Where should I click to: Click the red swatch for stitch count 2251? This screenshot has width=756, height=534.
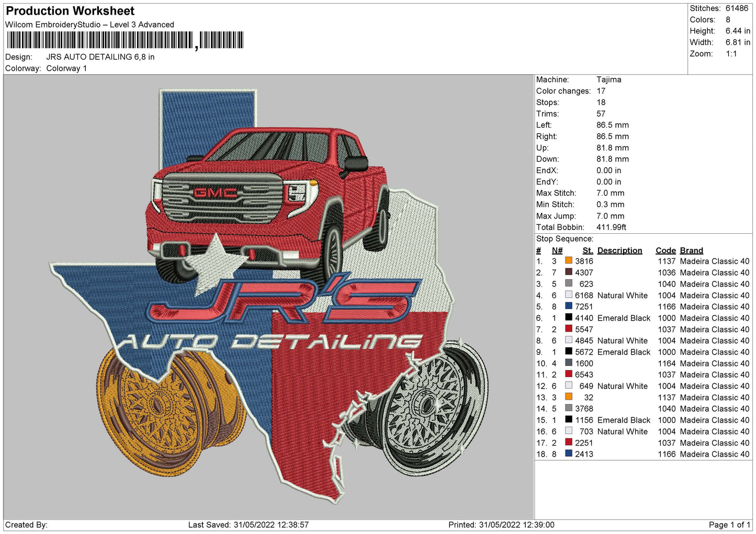tap(569, 442)
